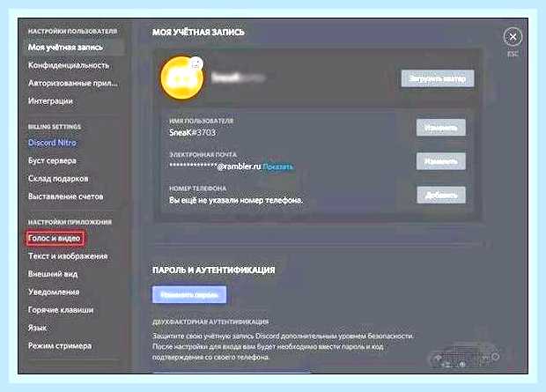
Task: Open Голос и видео settings
Action: 55,239
